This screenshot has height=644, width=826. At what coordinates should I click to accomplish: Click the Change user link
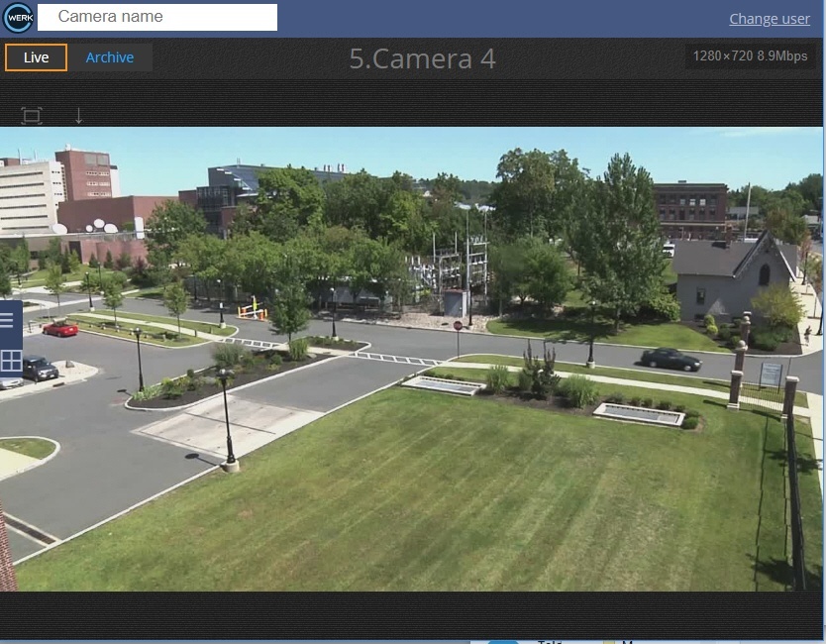tap(769, 19)
